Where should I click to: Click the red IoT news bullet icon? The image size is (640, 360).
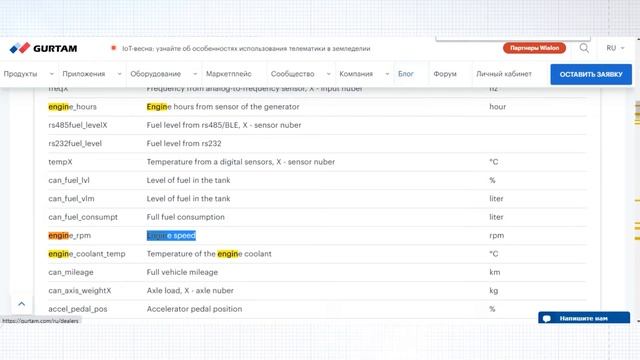click(x=113, y=48)
